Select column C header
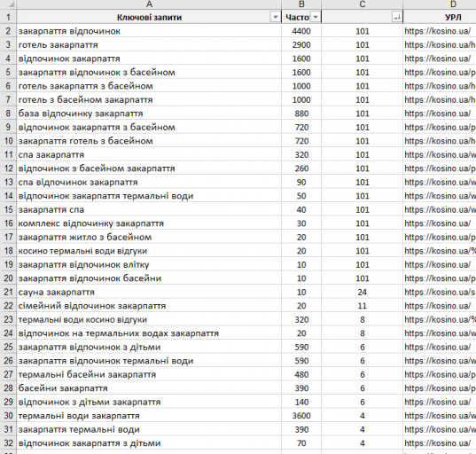This screenshot has width=476, height=454. click(x=363, y=4)
